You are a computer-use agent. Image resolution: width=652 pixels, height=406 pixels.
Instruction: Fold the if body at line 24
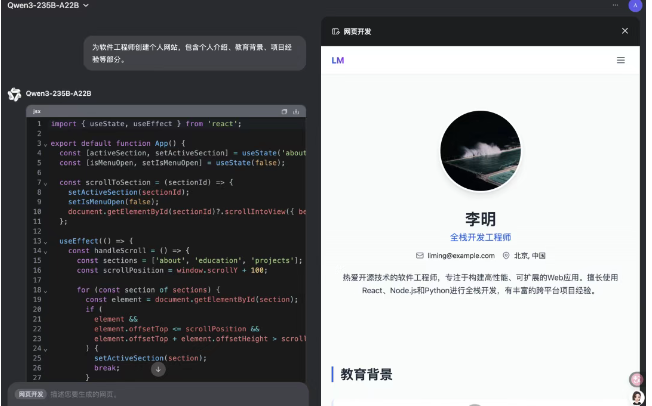click(45, 349)
